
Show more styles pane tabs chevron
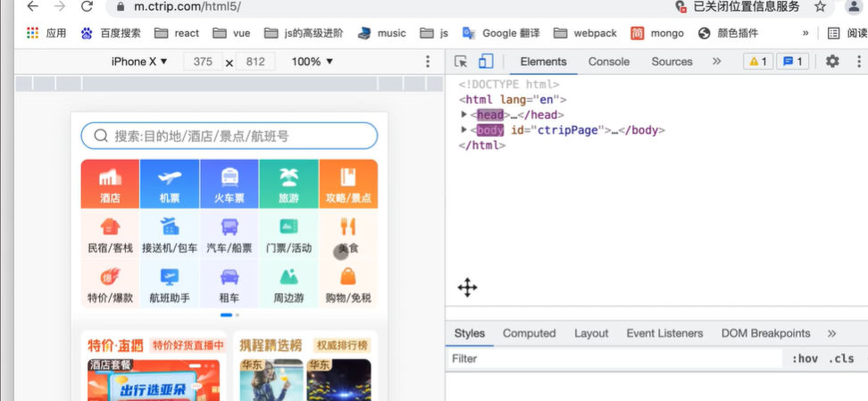pyautogui.click(x=831, y=333)
